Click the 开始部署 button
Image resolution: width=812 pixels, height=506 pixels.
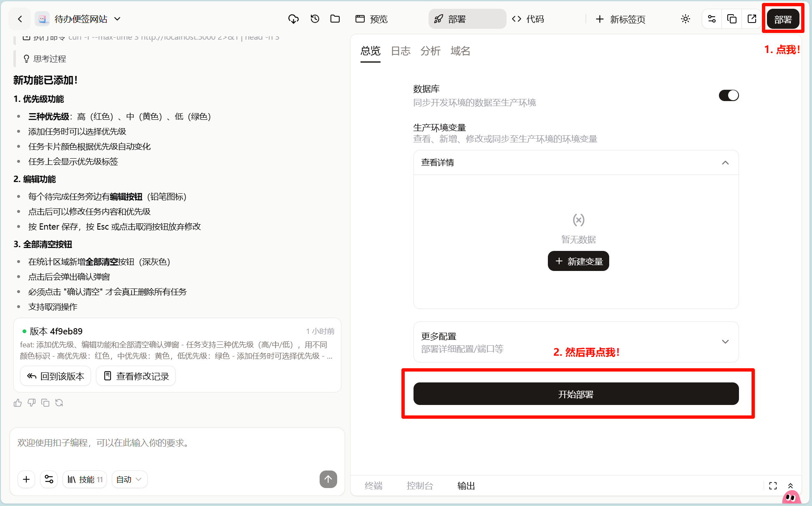pyautogui.click(x=576, y=394)
